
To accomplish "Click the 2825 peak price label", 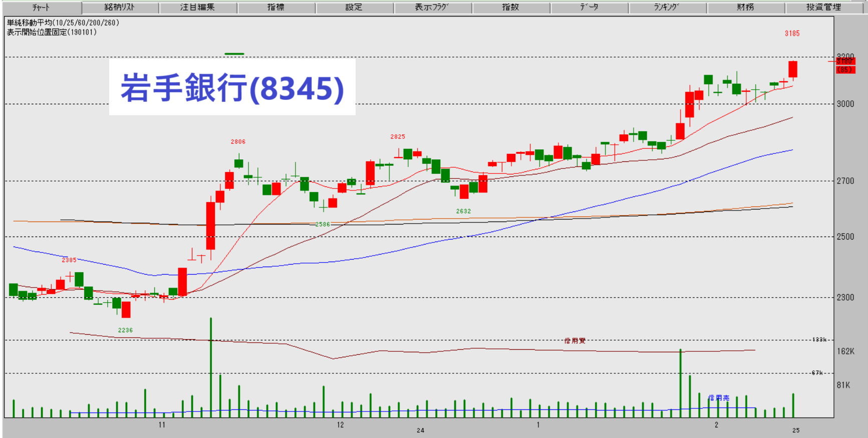I will (398, 136).
